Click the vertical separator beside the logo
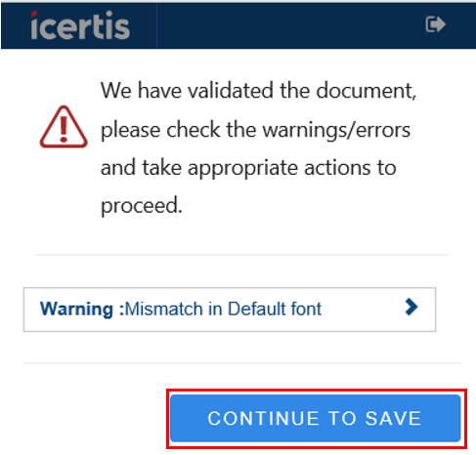476x455 pixels. [x=157, y=25]
